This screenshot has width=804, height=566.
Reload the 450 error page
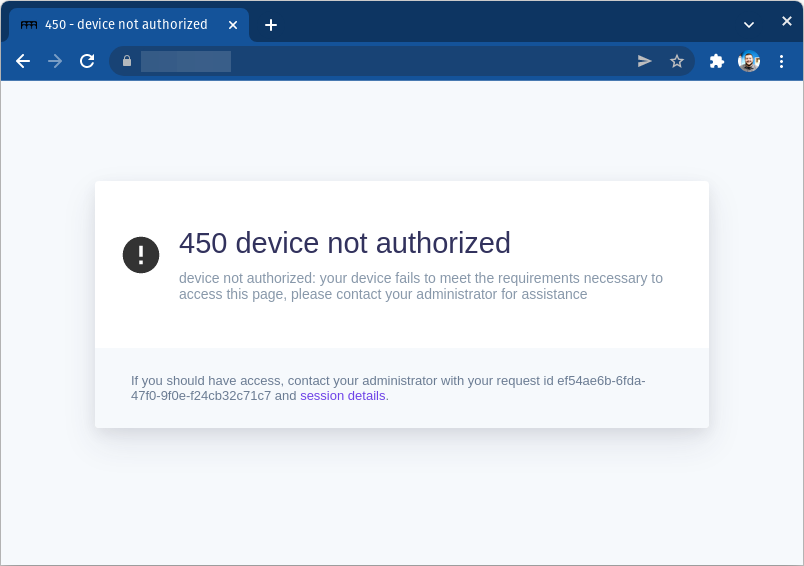(87, 61)
